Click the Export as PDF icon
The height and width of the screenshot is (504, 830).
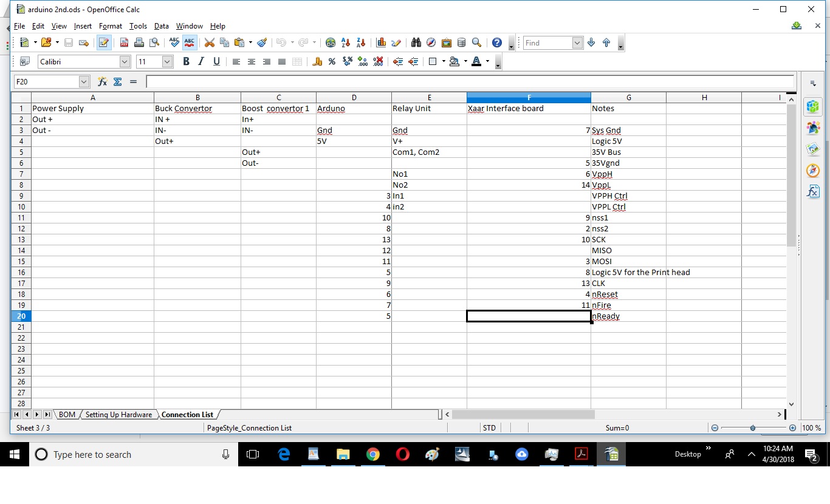tap(124, 43)
